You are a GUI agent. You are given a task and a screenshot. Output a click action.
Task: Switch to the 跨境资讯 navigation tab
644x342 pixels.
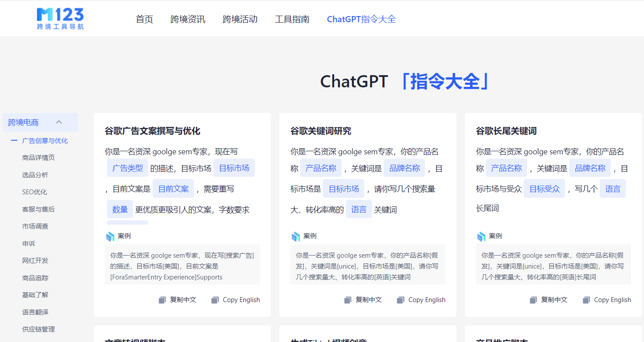[188, 19]
